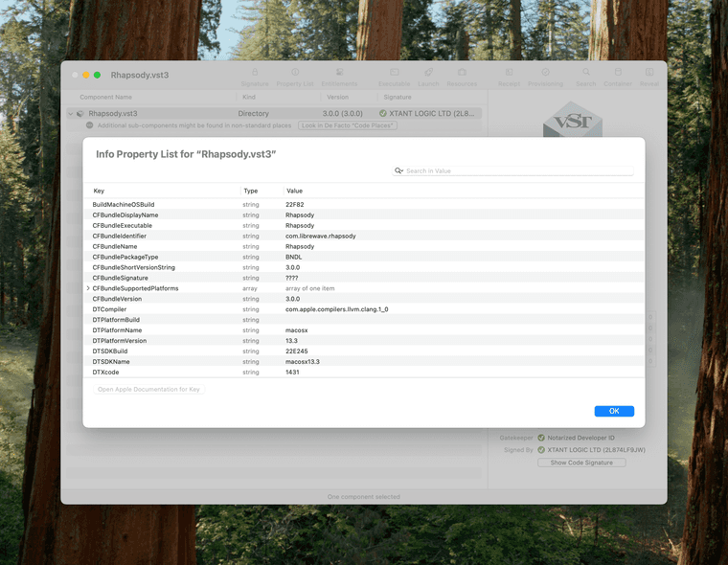728x565 pixels.
Task: Select the VST bundle icon in preview pane
Action: [573, 120]
